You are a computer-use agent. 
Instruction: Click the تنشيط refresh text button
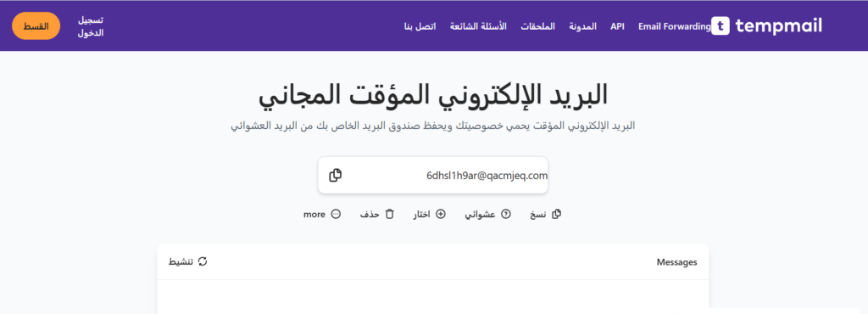pyautogui.click(x=181, y=261)
